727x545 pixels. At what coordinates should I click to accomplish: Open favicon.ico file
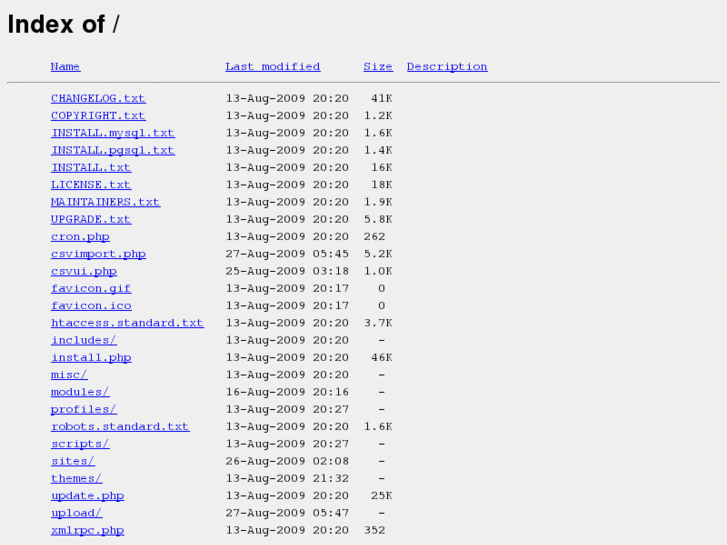click(91, 306)
